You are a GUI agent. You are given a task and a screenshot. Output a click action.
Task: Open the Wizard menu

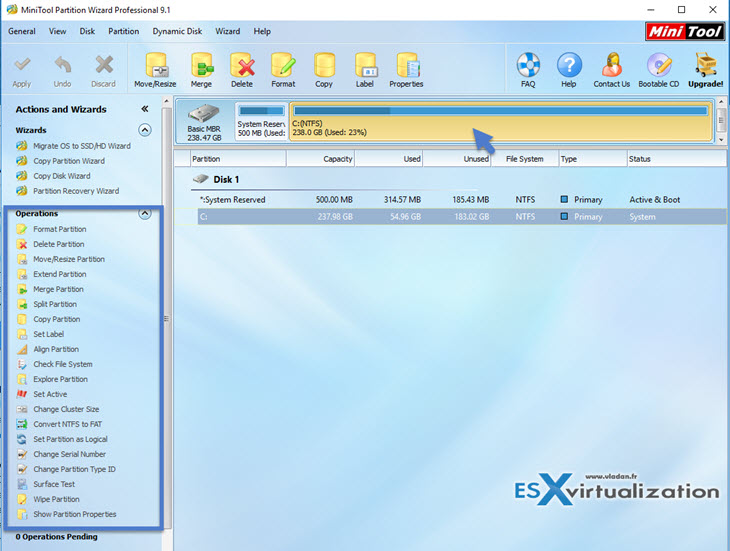(228, 31)
